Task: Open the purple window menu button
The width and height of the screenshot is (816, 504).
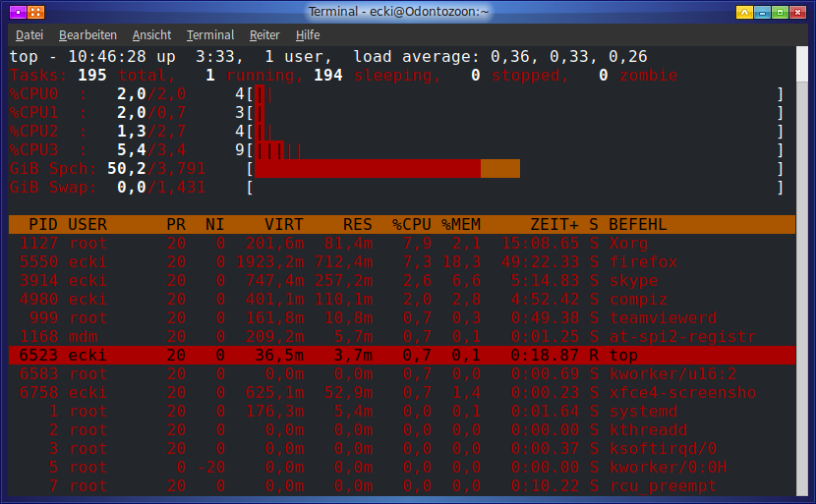Action: click(x=14, y=13)
